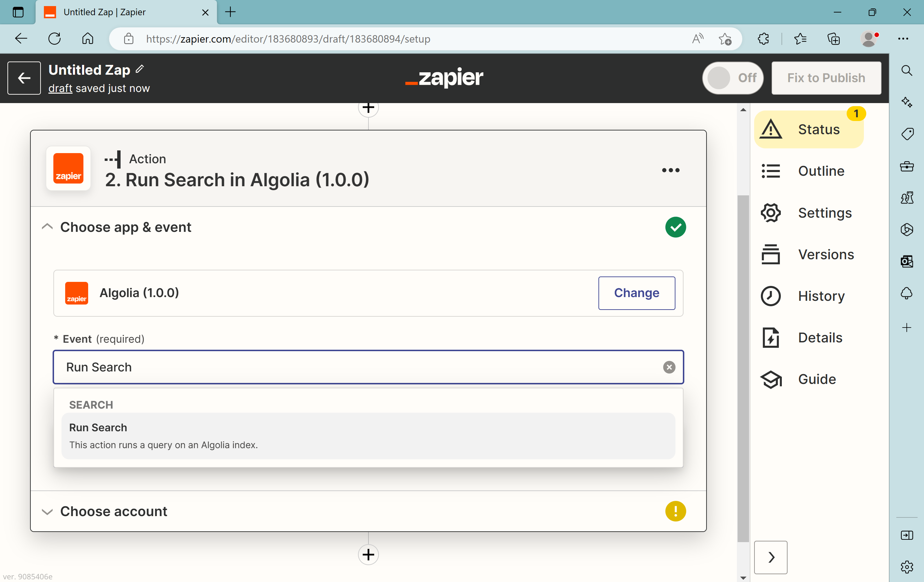The height and width of the screenshot is (582, 924).
Task: Close the Untitled Zap browser tab
Action: (205, 12)
